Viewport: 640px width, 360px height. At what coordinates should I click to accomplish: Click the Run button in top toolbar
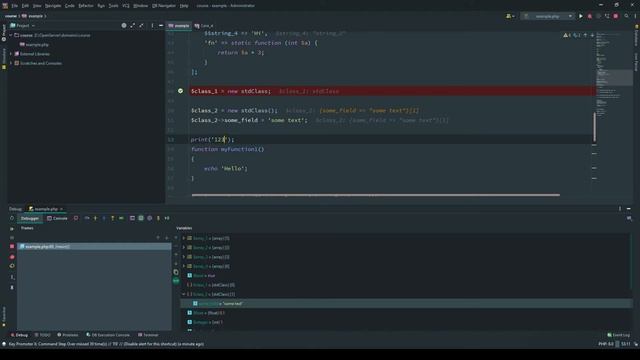pos(580,16)
